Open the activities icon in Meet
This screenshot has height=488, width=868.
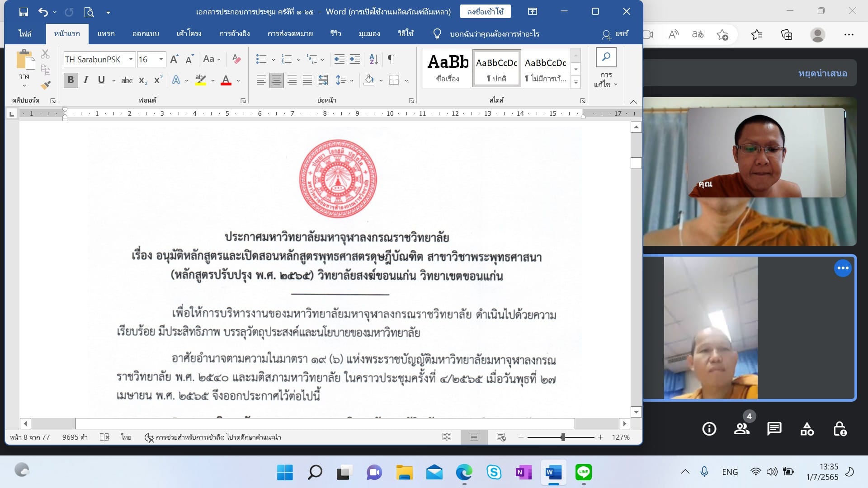click(807, 429)
